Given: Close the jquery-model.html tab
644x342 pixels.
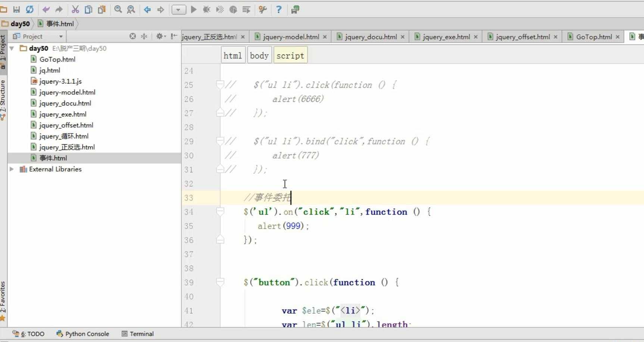Looking at the screenshot, I should pos(325,37).
